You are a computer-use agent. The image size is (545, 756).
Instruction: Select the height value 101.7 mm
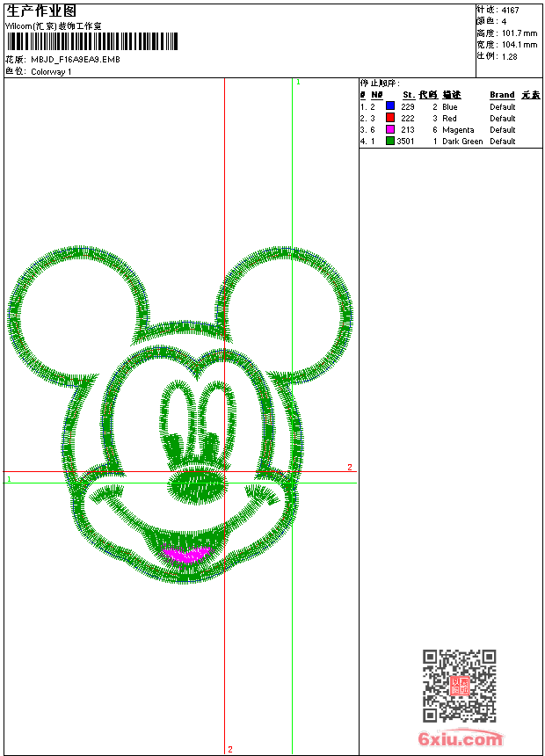(520, 33)
